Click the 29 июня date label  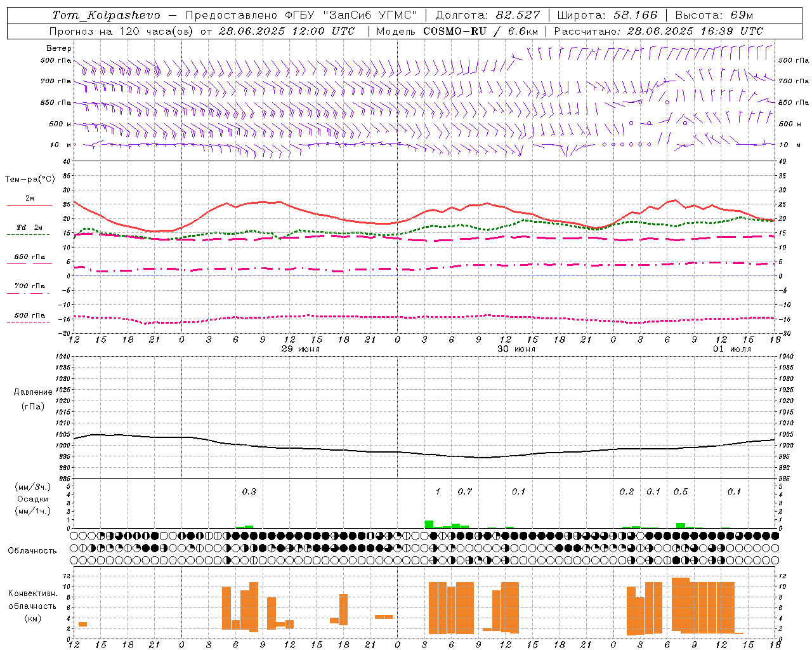[300, 349]
